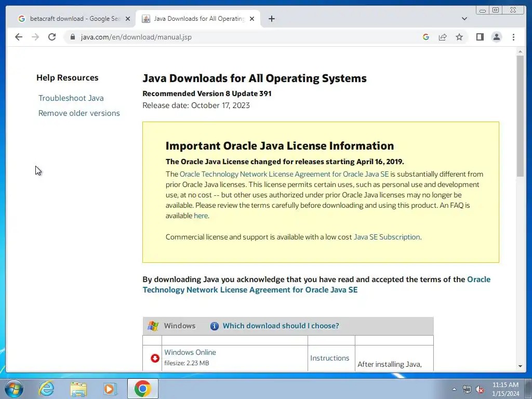Click the Google icon in the address bar

point(426,37)
